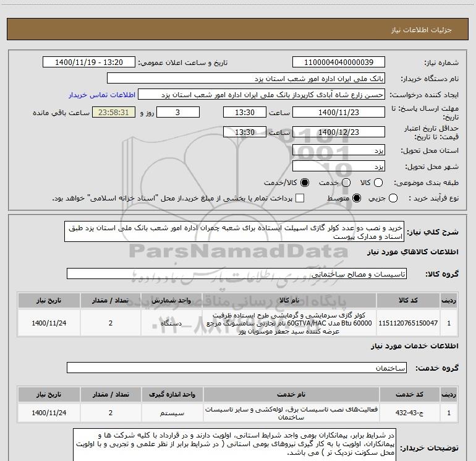Click the شماره نیاز field 1100004040000039

tap(339, 62)
